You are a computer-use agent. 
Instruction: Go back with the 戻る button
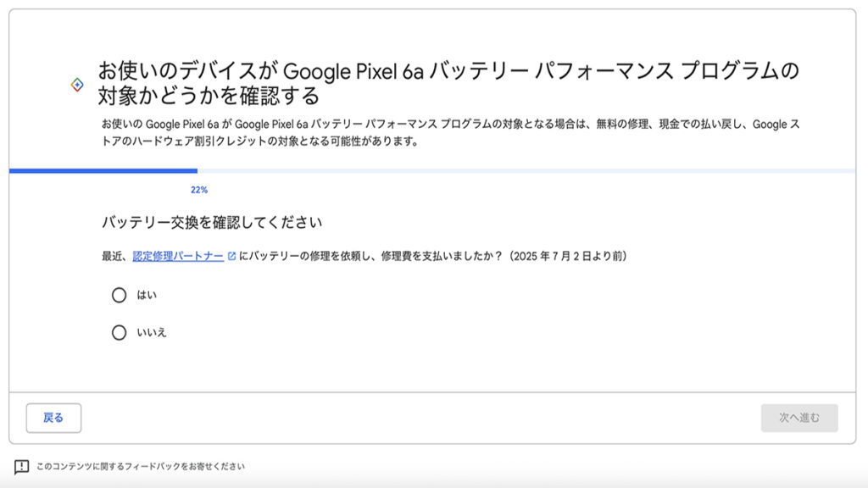53,418
